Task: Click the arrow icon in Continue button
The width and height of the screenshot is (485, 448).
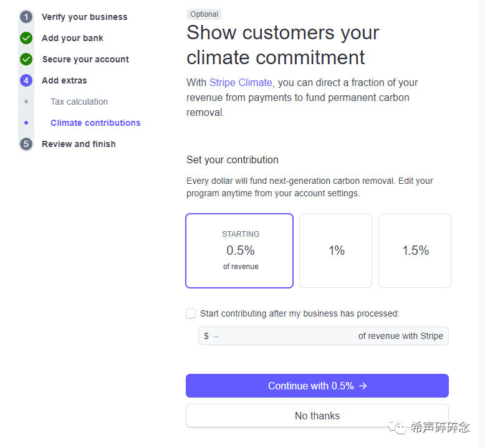Action: [x=363, y=386]
